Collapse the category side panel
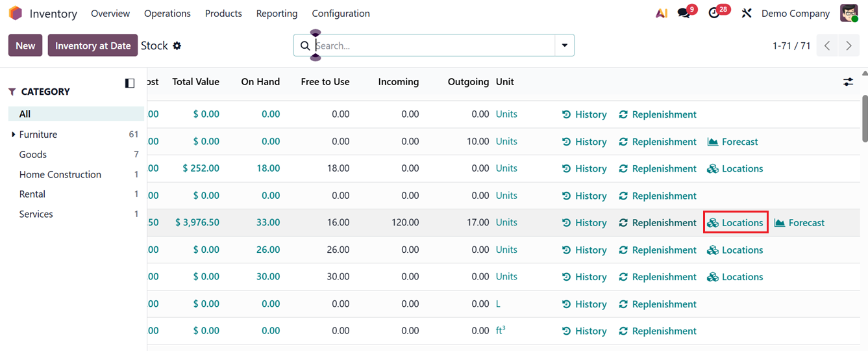868x351 pixels. coord(130,83)
